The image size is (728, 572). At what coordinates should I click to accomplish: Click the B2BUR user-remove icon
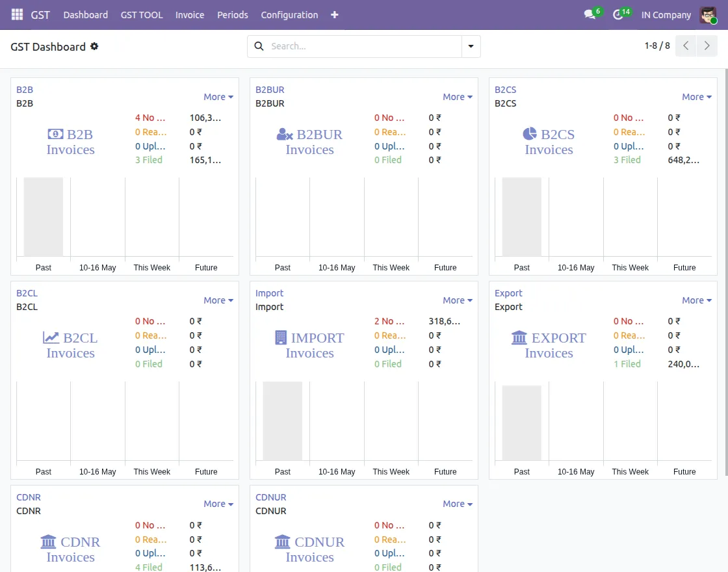tap(284, 134)
